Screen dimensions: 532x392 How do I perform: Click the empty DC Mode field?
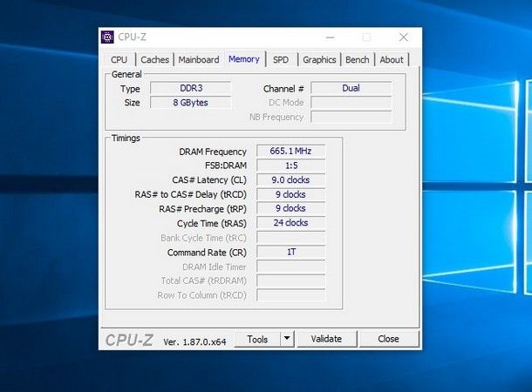tap(351, 102)
